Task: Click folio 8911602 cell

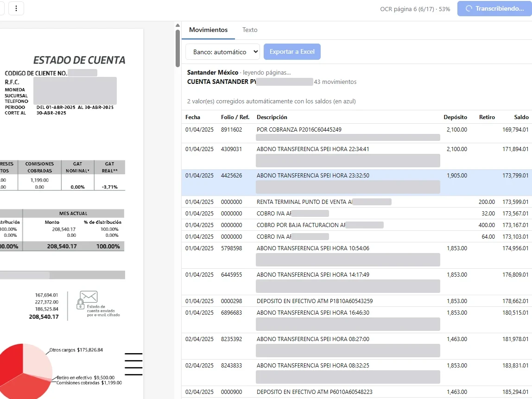Action: pos(231,130)
